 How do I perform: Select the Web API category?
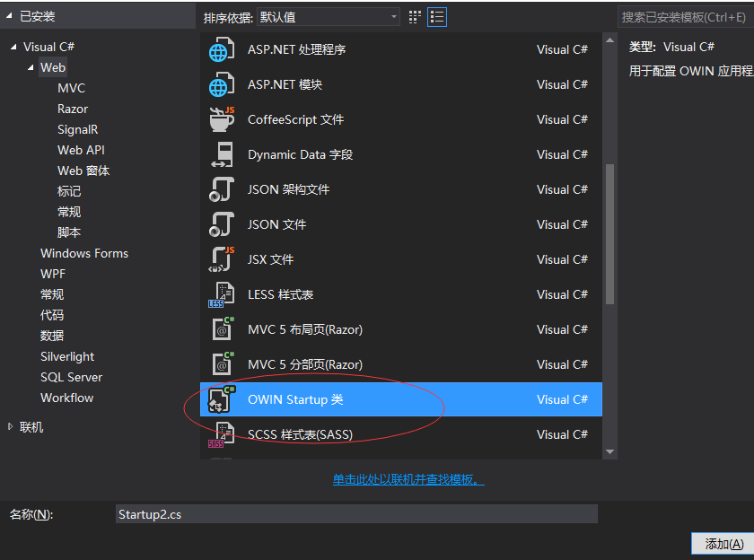(81, 150)
